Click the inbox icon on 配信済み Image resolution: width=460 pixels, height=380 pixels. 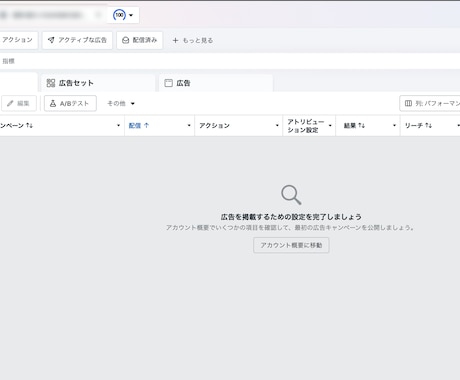coord(125,40)
